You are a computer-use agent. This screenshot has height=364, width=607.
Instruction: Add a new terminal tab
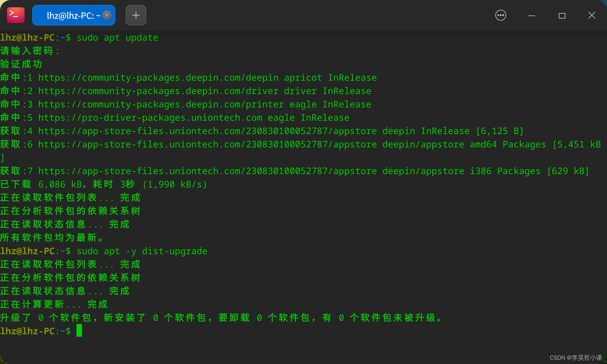(x=136, y=15)
